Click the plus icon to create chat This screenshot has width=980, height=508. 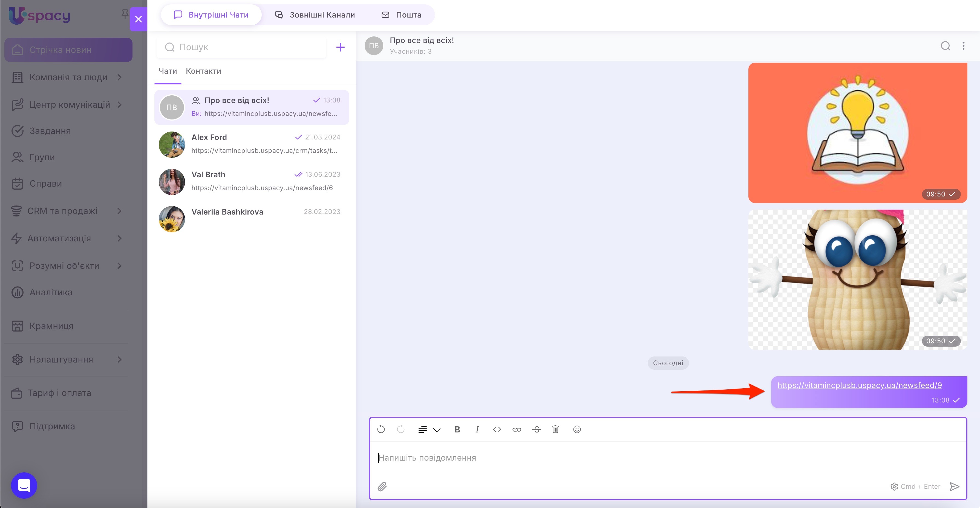click(x=340, y=47)
